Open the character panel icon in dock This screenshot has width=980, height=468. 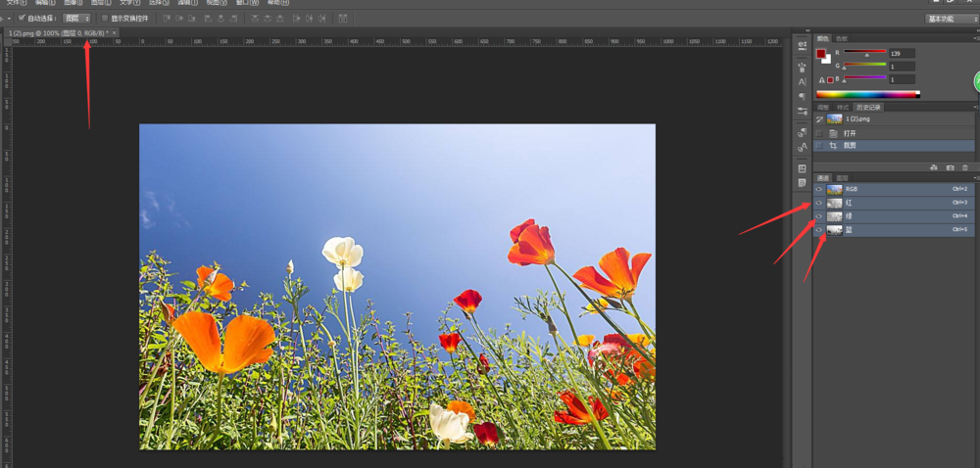pos(802,82)
